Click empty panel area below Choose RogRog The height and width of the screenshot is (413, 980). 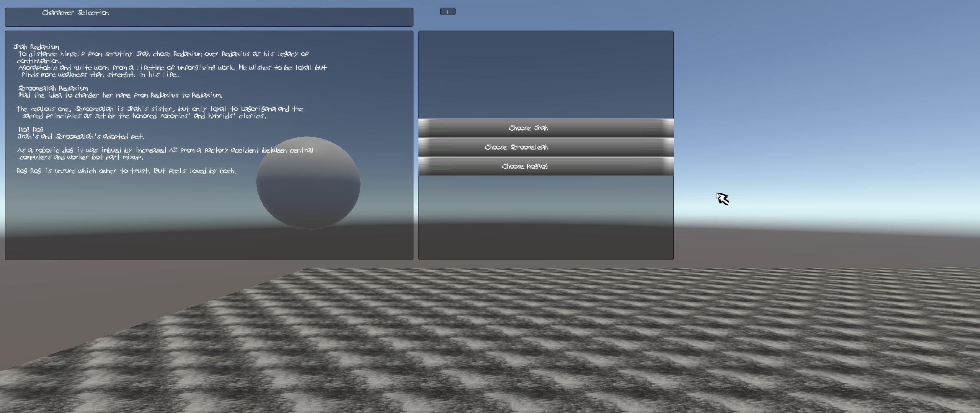pyautogui.click(x=546, y=218)
